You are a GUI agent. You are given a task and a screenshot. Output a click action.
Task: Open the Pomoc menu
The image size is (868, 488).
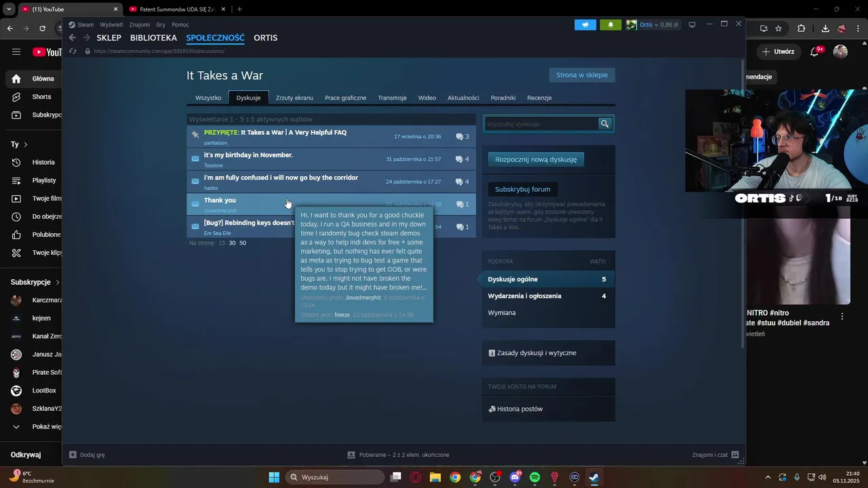(180, 24)
